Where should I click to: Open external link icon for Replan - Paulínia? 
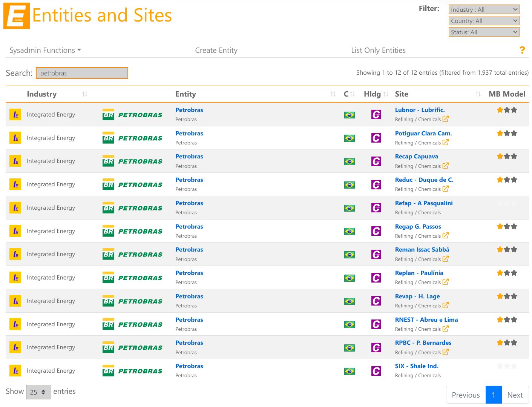[446, 282]
